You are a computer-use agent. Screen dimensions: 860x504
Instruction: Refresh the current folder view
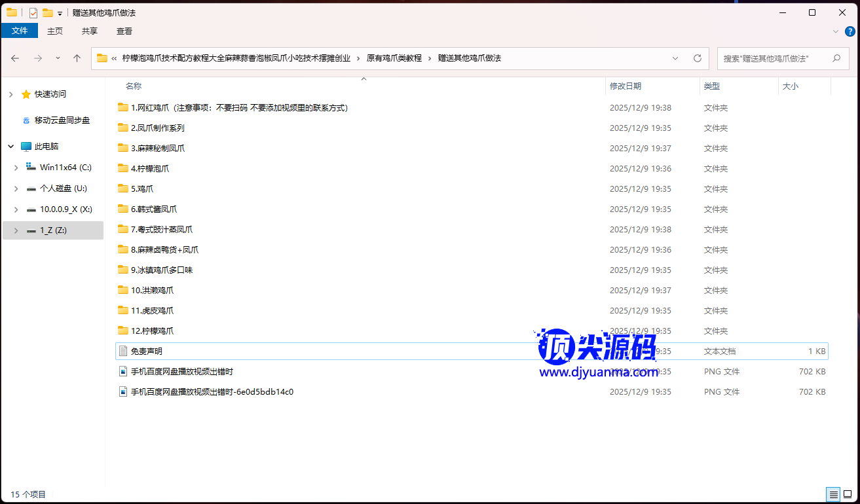tap(698, 58)
